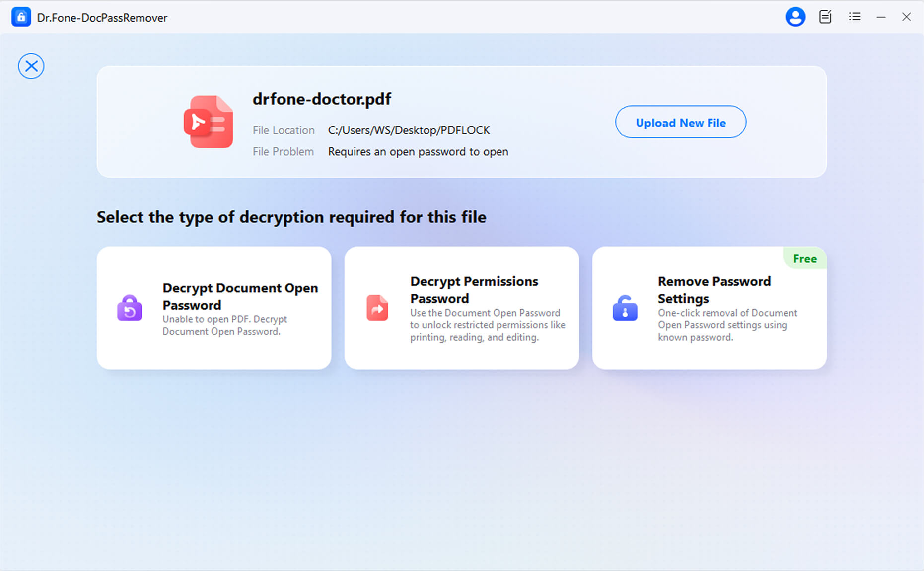Image resolution: width=924 pixels, height=571 pixels.
Task: Choose Decrypt Document Open Password card
Action: (x=214, y=308)
